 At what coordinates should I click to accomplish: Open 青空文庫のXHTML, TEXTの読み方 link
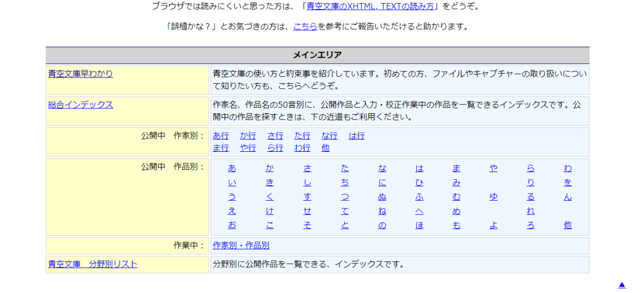[x=370, y=6]
